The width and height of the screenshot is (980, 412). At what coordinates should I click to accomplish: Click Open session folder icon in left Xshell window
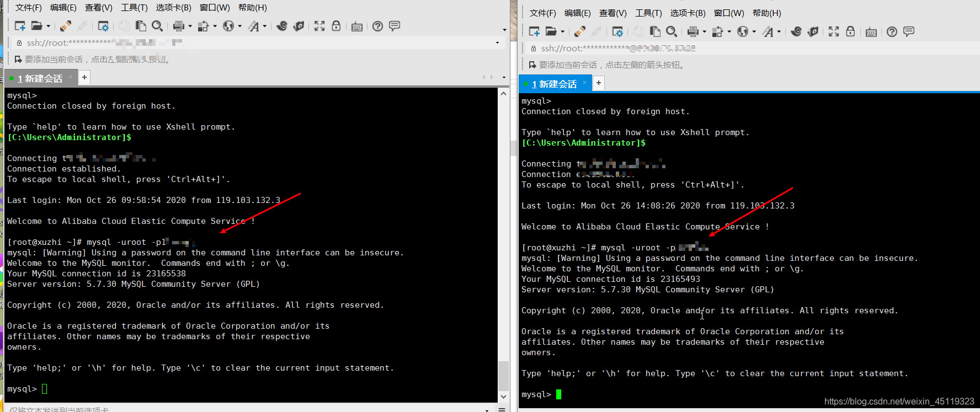tap(37, 26)
